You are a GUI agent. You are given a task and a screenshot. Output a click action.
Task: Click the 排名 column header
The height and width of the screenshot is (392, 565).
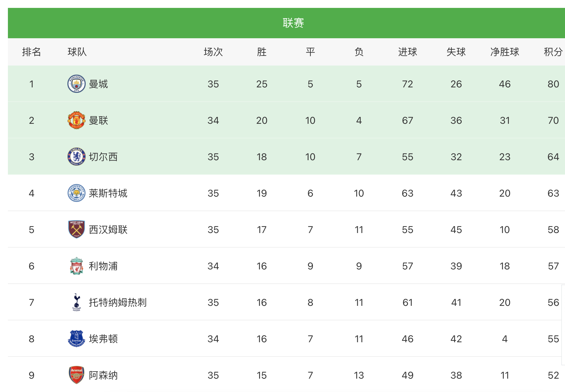[x=31, y=52]
